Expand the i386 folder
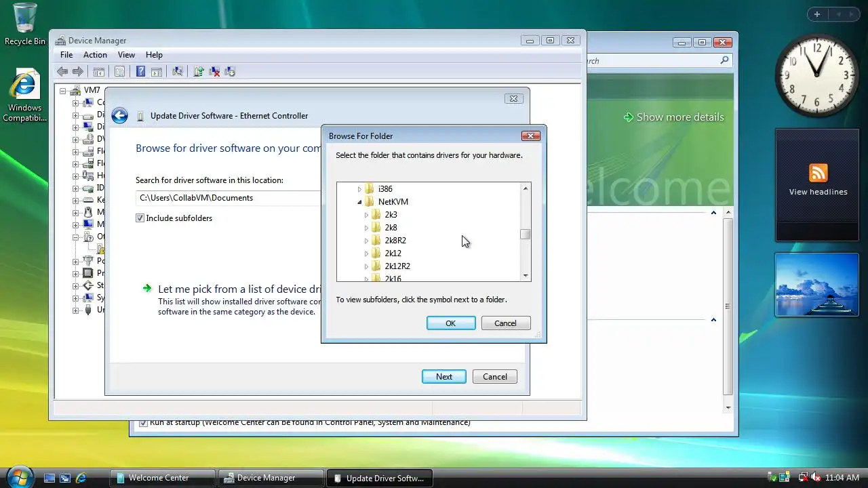Image resolution: width=868 pixels, height=488 pixels. click(x=359, y=189)
